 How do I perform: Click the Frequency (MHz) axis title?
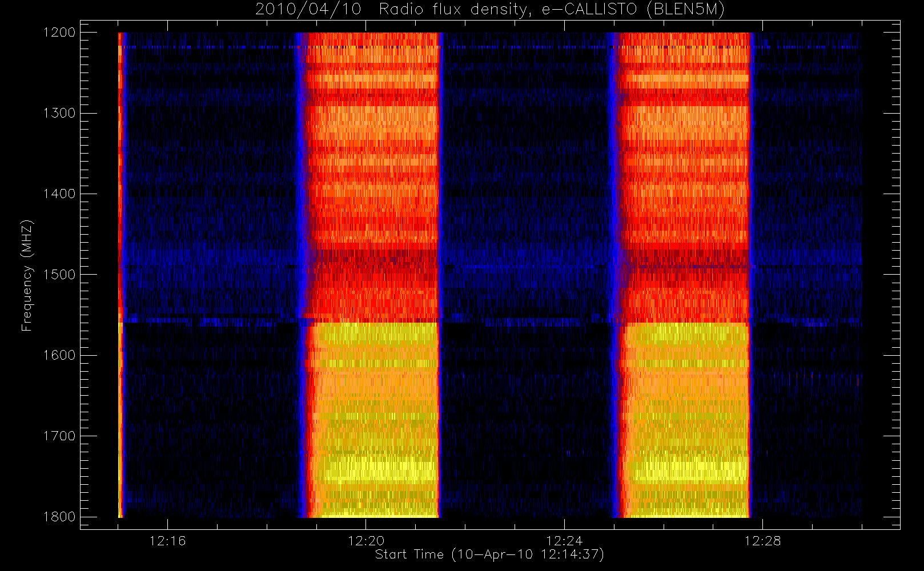pos(27,275)
